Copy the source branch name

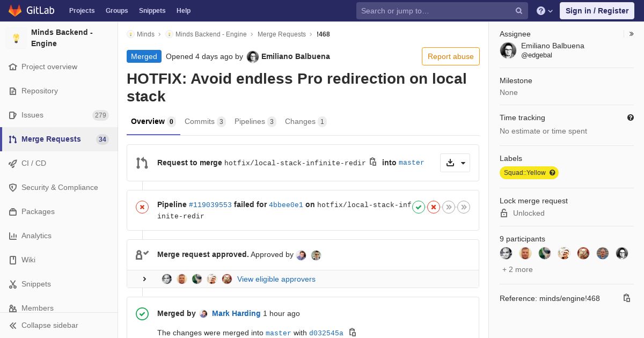[x=373, y=162]
